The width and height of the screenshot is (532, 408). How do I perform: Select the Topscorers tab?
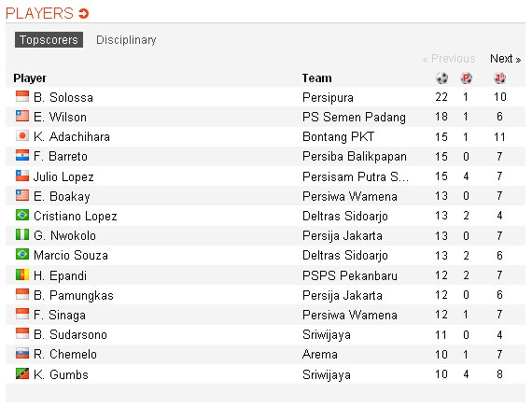[x=49, y=40]
